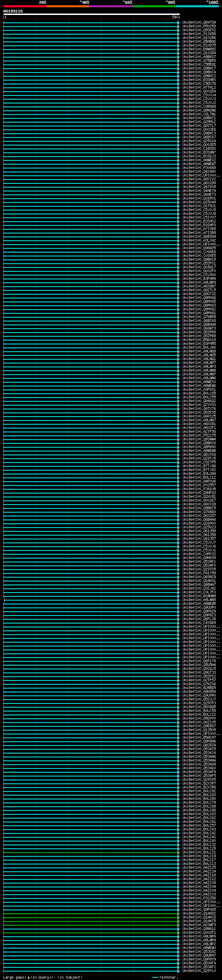
Task: Select the UniRef100_Q7KBP8 label
Action: (x=199, y=317)
